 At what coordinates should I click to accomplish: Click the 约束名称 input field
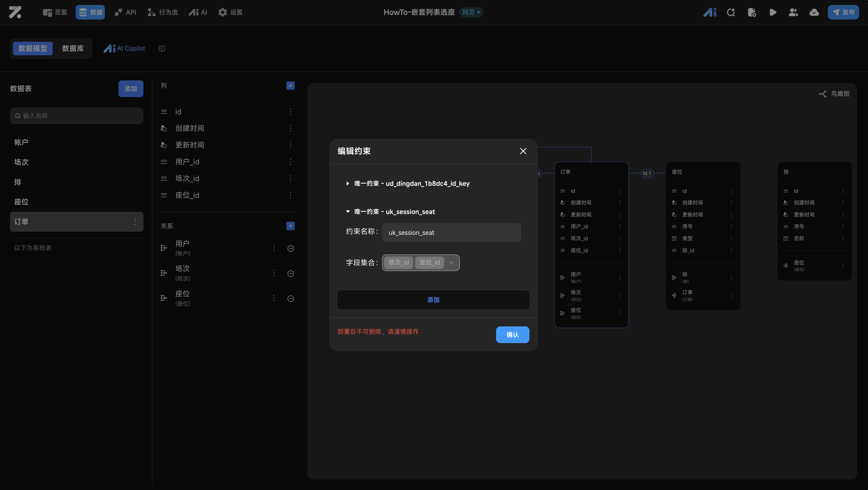point(451,232)
